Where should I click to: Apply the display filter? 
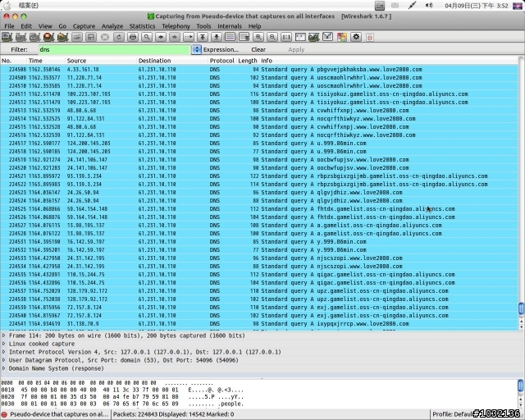[296, 49]
